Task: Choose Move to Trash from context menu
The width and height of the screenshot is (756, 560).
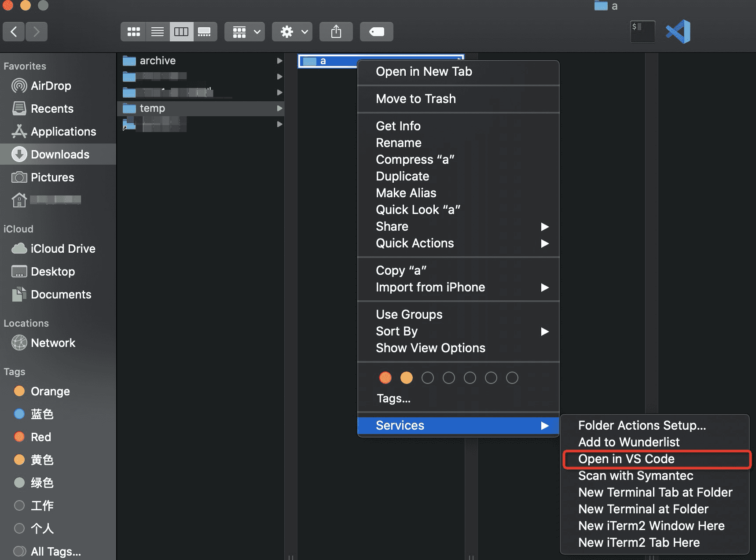Action: pyautogui.click(x=459, y=99)
